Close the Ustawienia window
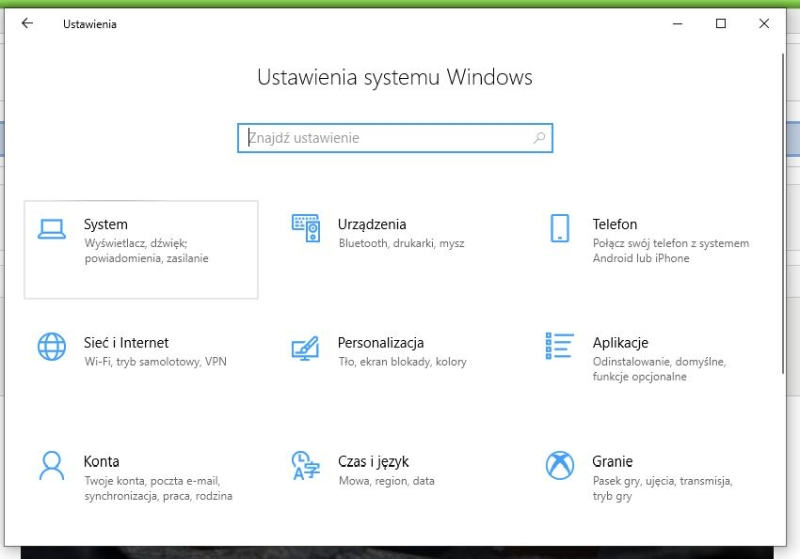Image resolution: width=800 pixels, height=559 pixels. (x=764, y=23)
